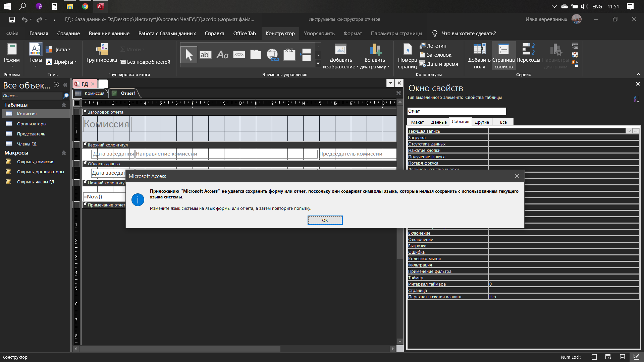644x362 pixels.
Task: Open the Windows notification center
Action: coord(630,6)
